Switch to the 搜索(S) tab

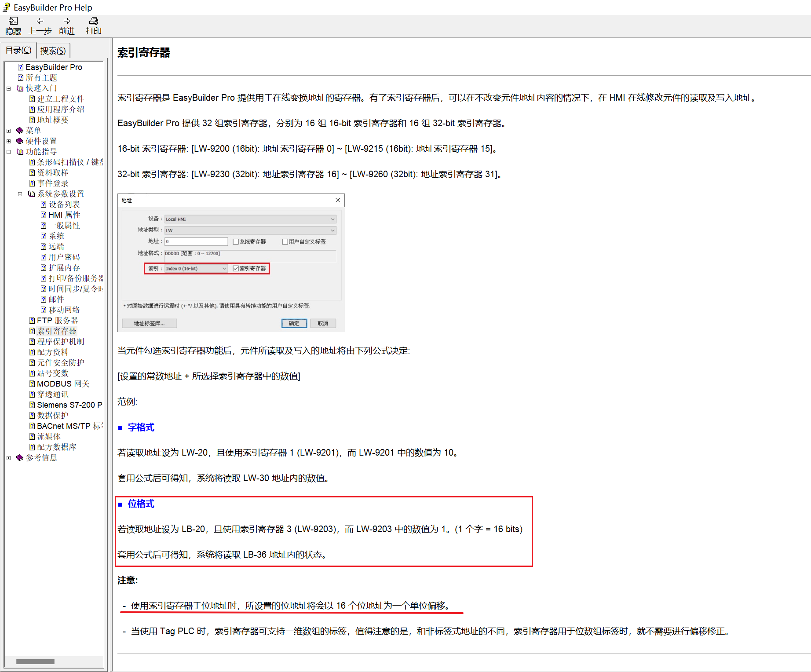(53, 51)
